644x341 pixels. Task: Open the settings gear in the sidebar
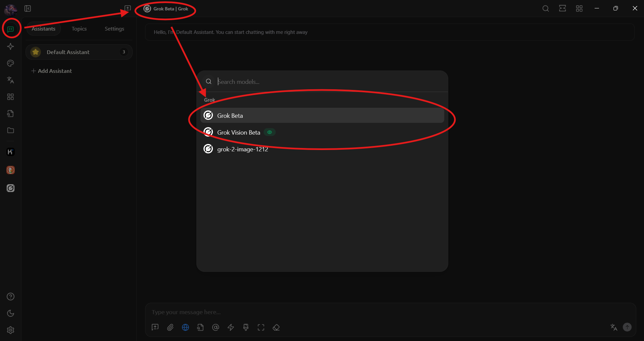(11, 330)
